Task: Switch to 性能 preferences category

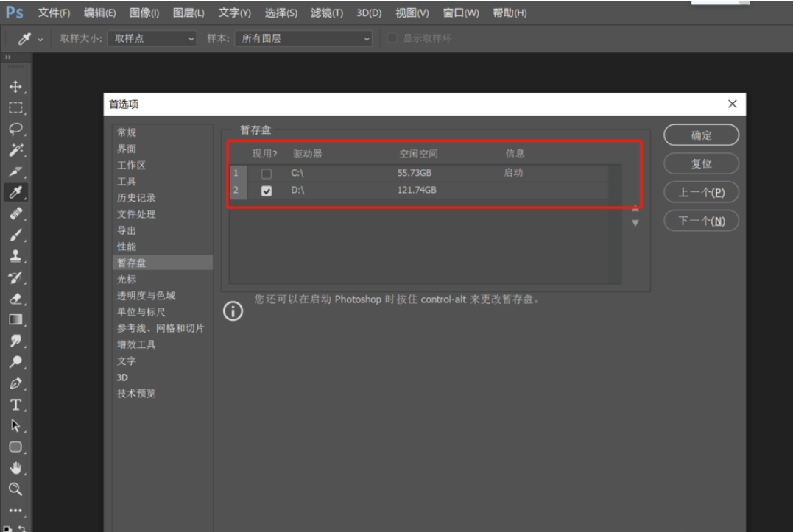Action: [x=127, y=247]
